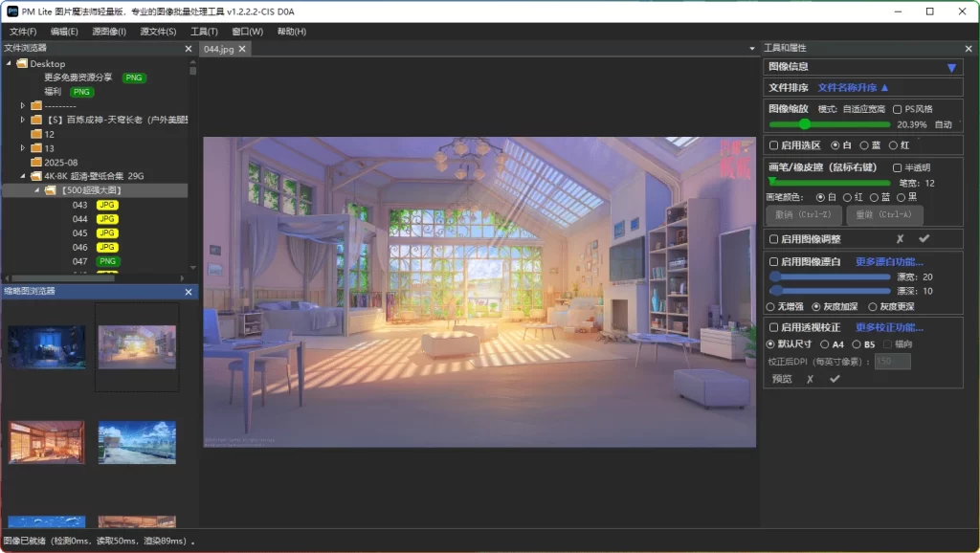
Task: Enable 启用透视校正 checkbox
Action: point(773,327)
